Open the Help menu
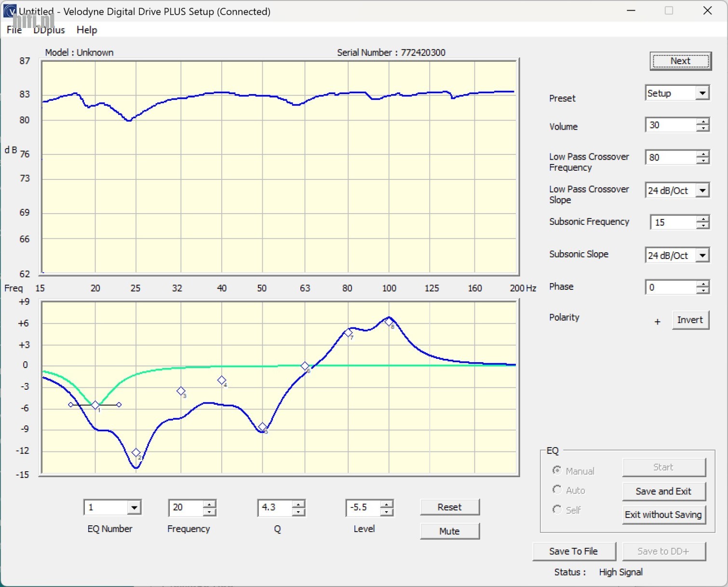Screen dimensions: 728x587 (x=87, y=30)
